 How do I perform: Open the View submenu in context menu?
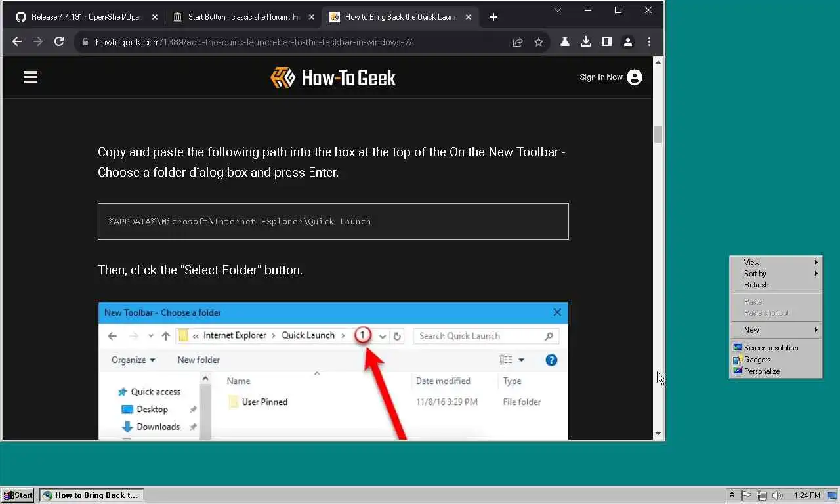[x=776, y=262]
